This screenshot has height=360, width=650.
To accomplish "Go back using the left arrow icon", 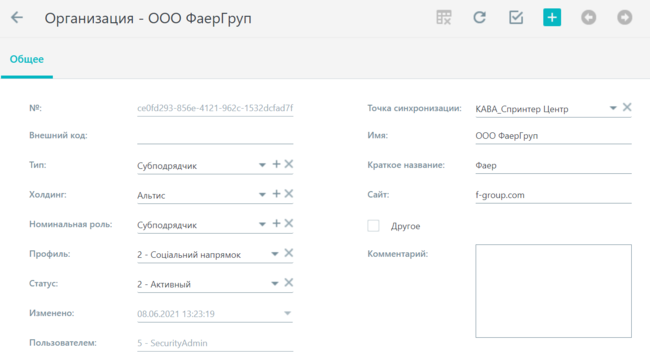I will pos(17,17).
